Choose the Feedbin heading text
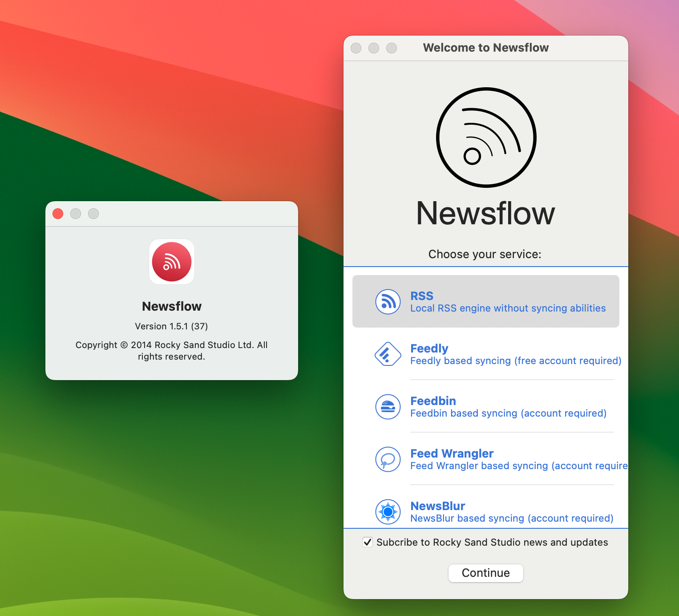 pos(433,401)
